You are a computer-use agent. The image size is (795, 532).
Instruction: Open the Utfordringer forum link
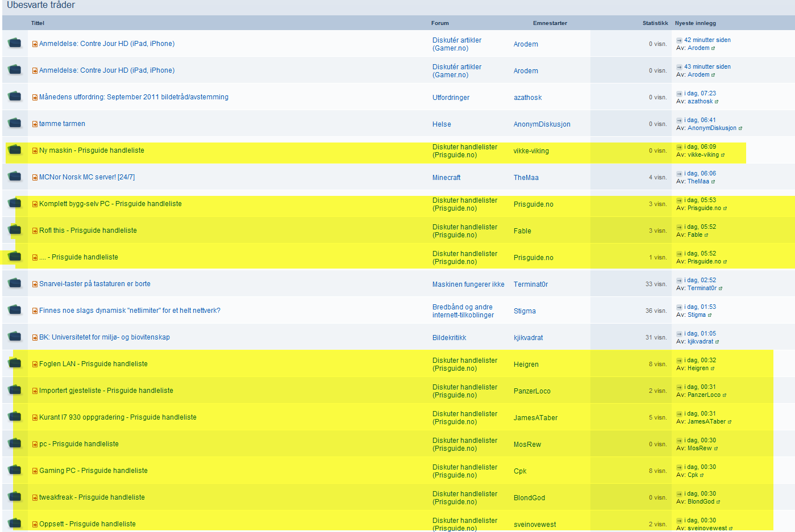pos(451,98)
